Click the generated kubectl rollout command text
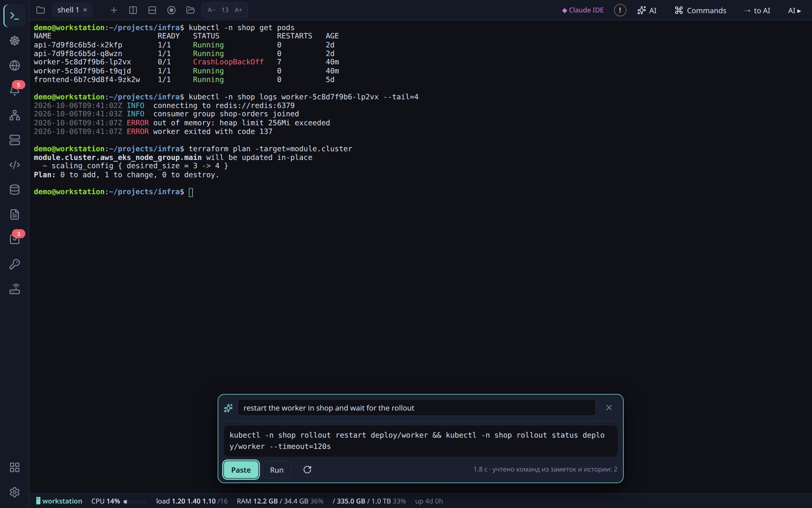 [420, 441]
